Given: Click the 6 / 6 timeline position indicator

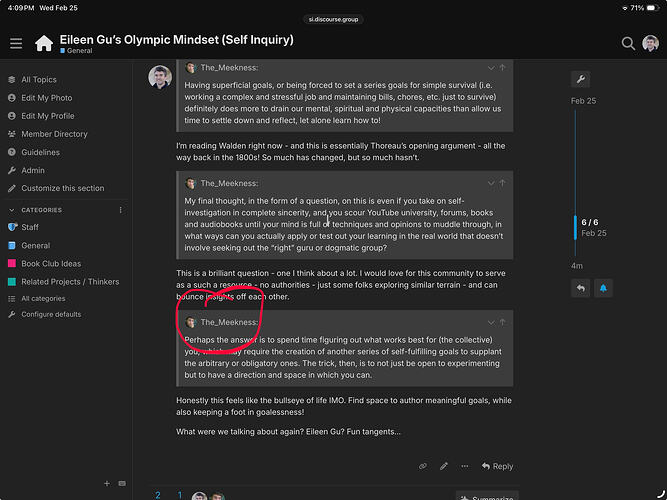Looking at the screenshot, I should pyautogui.click(x=590, y=222).
